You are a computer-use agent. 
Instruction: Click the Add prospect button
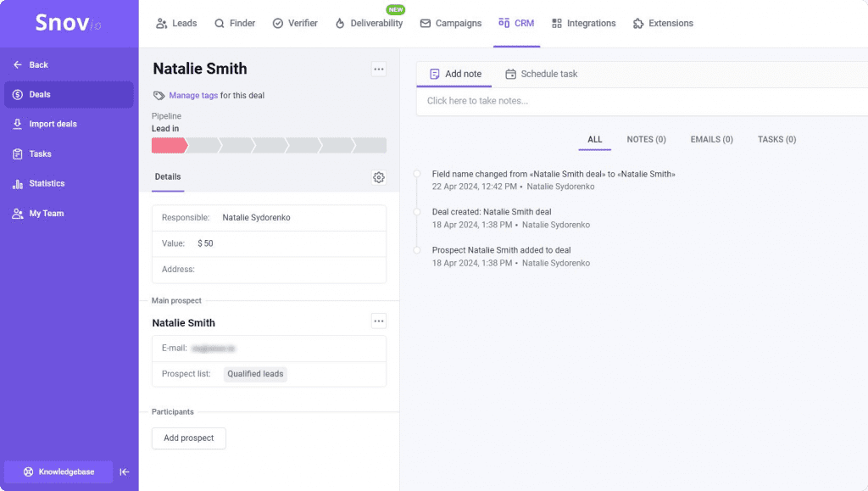pos(188,438)
